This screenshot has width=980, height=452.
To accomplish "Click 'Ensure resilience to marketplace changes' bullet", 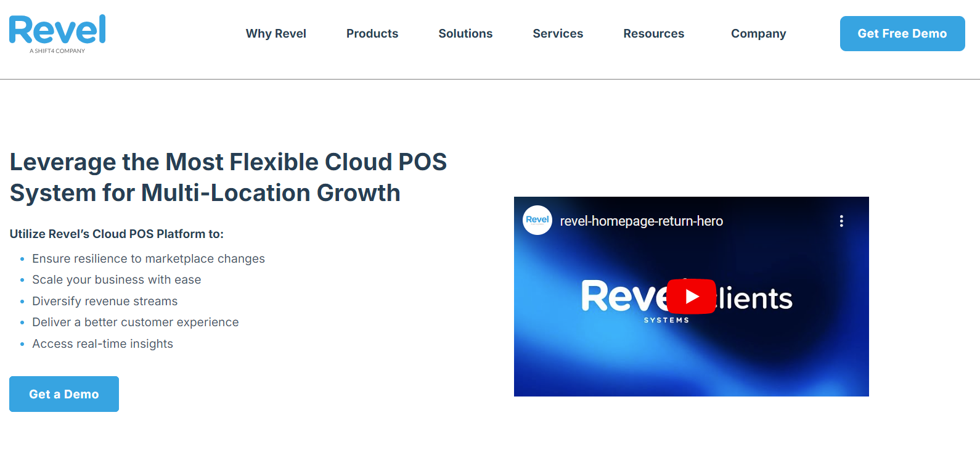I will click(149, 258).
